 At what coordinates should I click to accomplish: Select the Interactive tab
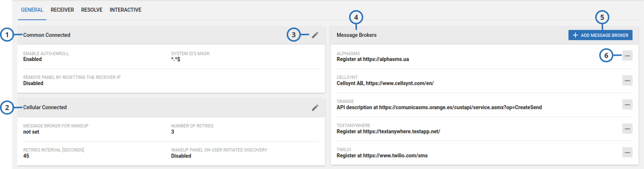(125, 10)
